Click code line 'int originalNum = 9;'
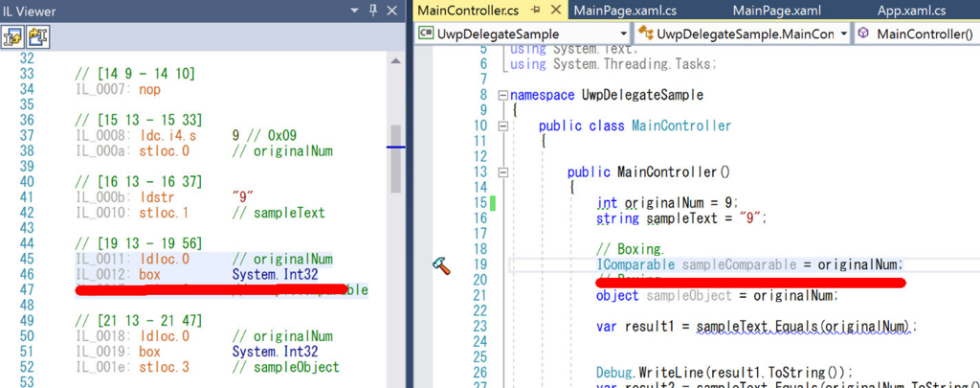Screen dimensions: 980x388 [667, 203]
